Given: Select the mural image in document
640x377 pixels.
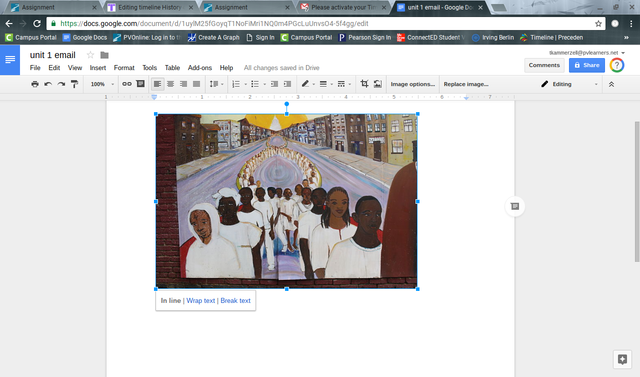Looking at the screenshot, I should coord(287,202).
